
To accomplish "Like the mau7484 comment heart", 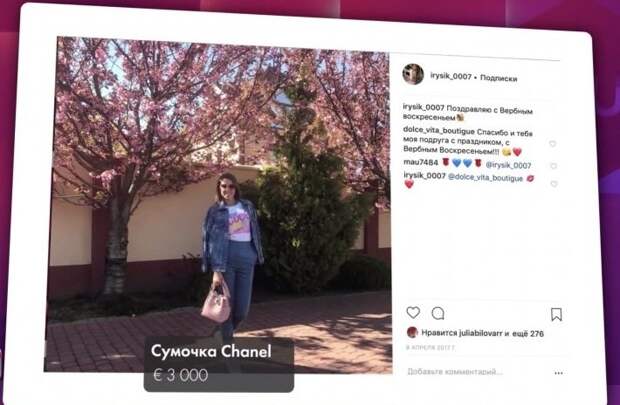I will (554, 166).
